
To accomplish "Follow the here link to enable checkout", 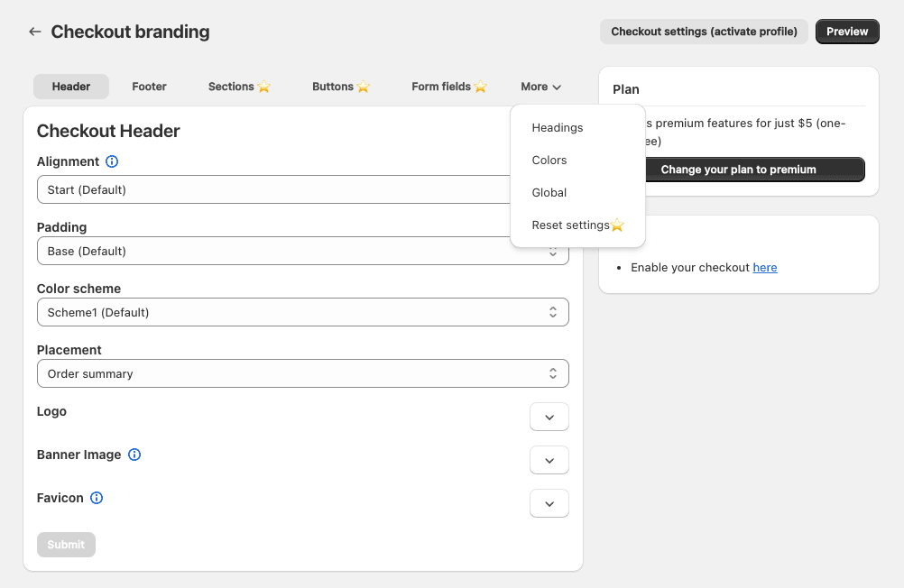I will 764,267.
